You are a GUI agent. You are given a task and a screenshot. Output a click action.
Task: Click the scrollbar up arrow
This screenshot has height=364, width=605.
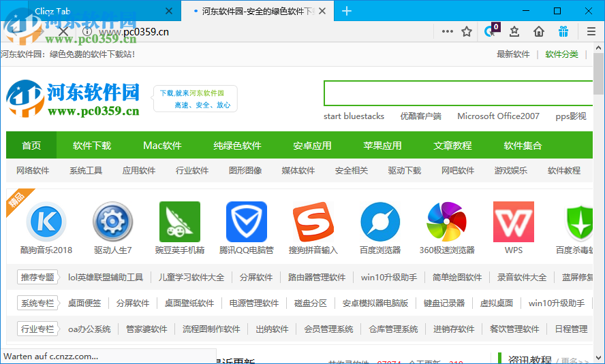point(598,48)
